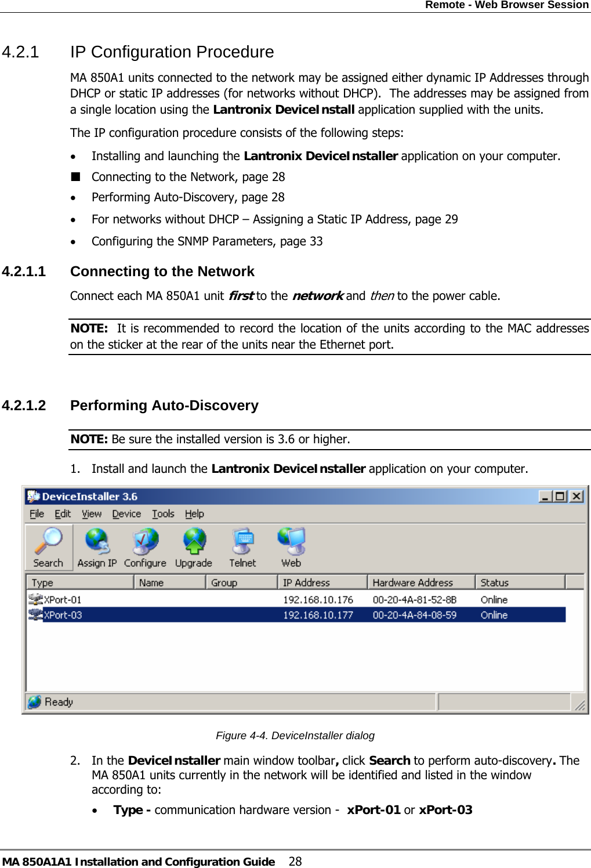This screenshot has width=591, height=868.
Task: Click the Performing Auto-Discovery heading
Action: (x=164, y=405)
